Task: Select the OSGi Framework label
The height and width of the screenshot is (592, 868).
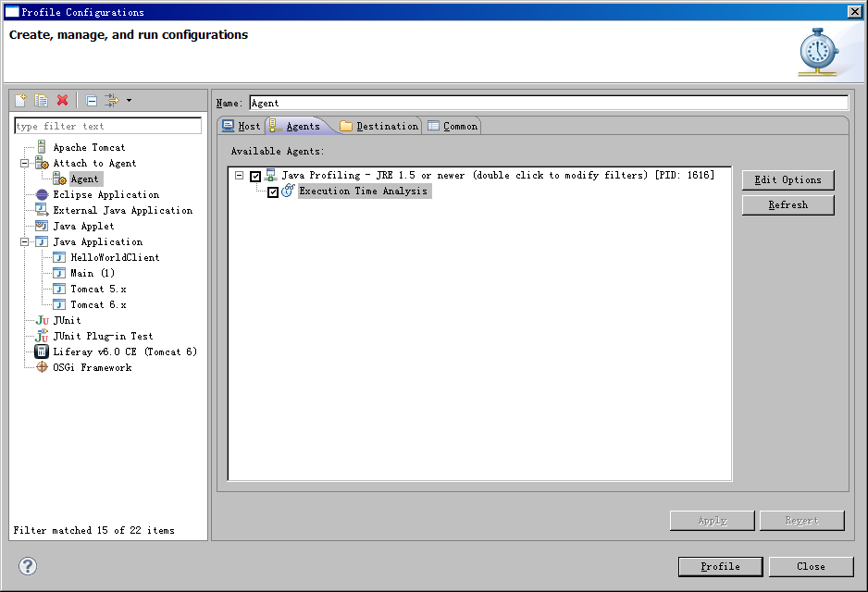Action: [x=93, y=367]
